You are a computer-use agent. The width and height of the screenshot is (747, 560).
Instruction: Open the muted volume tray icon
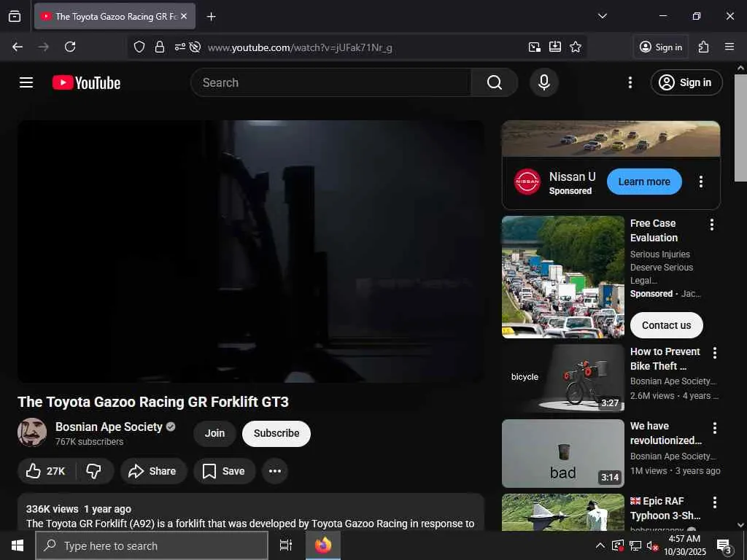click(653, 545)
